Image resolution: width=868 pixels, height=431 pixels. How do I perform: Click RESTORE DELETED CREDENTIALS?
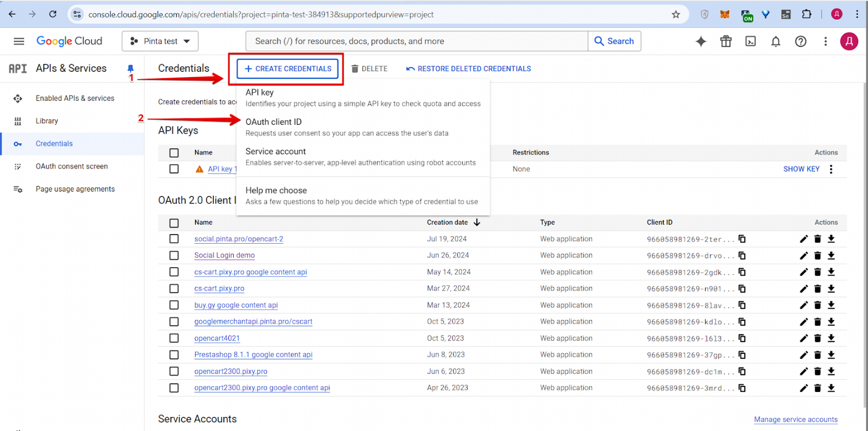coord(469,69)
